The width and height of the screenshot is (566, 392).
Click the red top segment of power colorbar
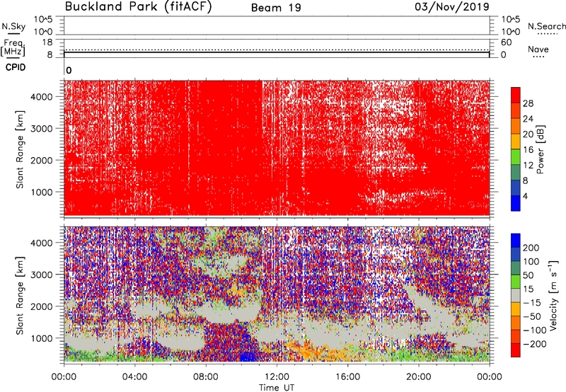point(516,95)
